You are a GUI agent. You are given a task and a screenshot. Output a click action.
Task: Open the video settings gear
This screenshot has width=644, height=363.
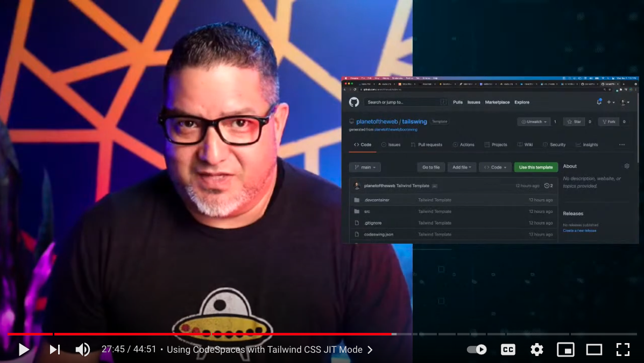[536, 350]
